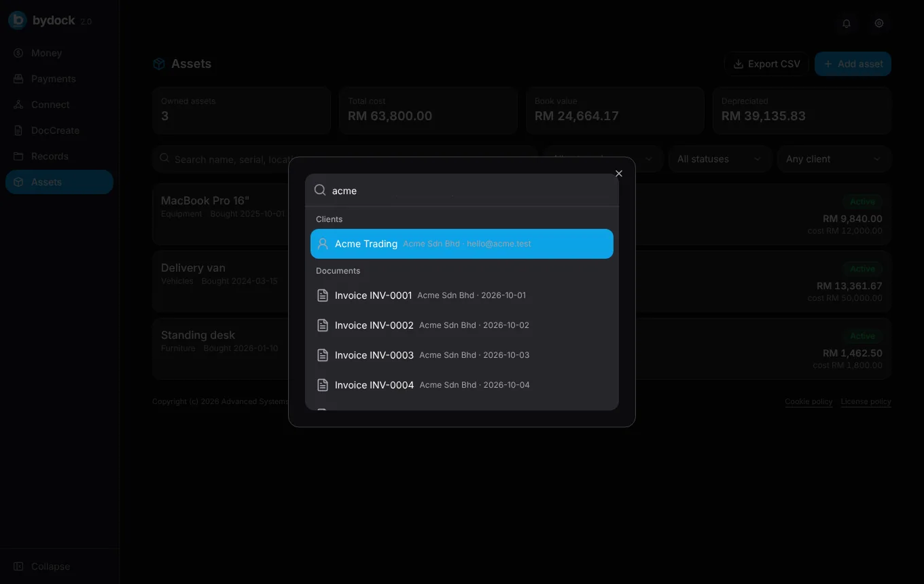924x584 pixels.
Task: Select Assets in the sidebar menu
Action: [x=59, y=182]
